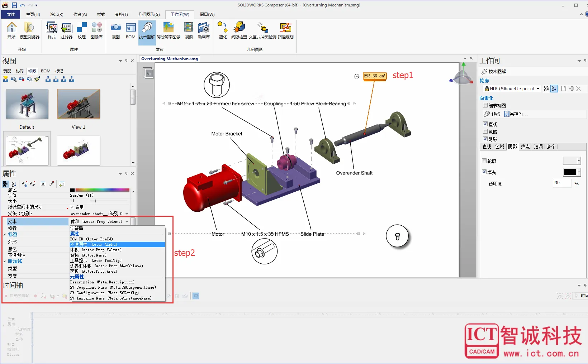
Task: Click the 透明度 value field showing 90
Action: click(x=562, y=183)
